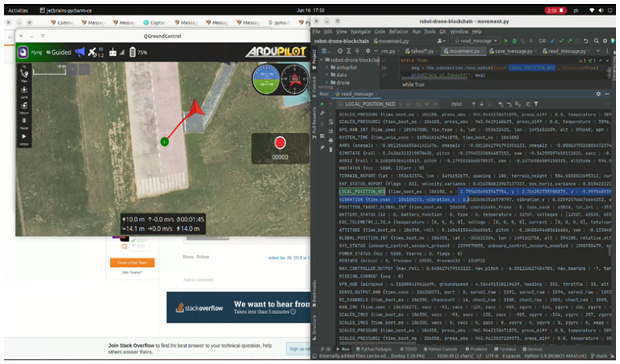The width and height of the screenshot is (620, 364).
Task: Open the QGroundControl application menu icon
Action: (23, 52)
